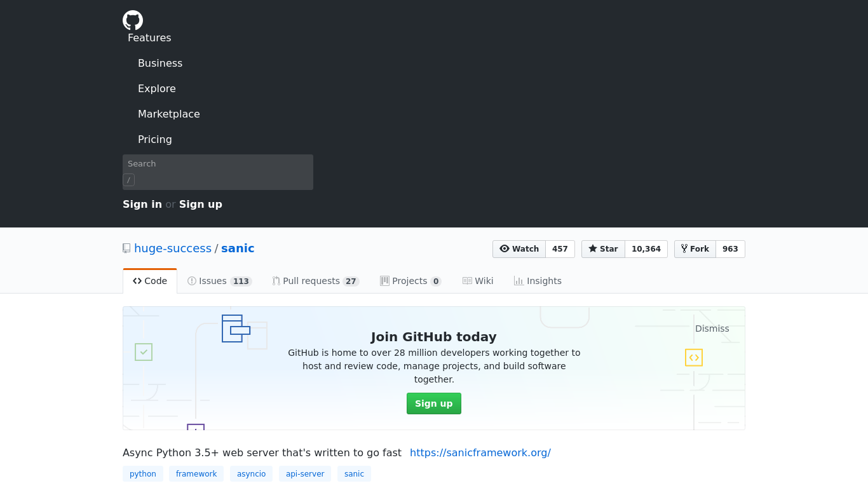Click the Insights graph icon

518,280
